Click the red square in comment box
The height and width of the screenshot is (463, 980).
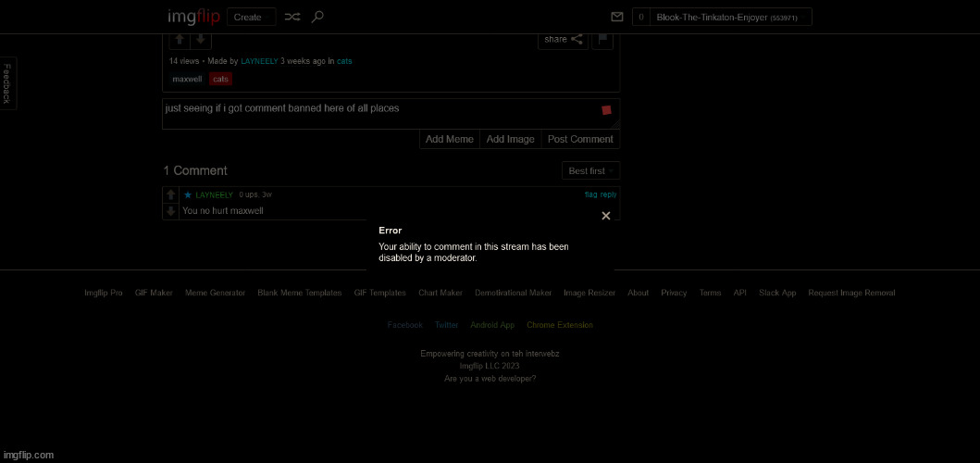(x=607, y=110)
